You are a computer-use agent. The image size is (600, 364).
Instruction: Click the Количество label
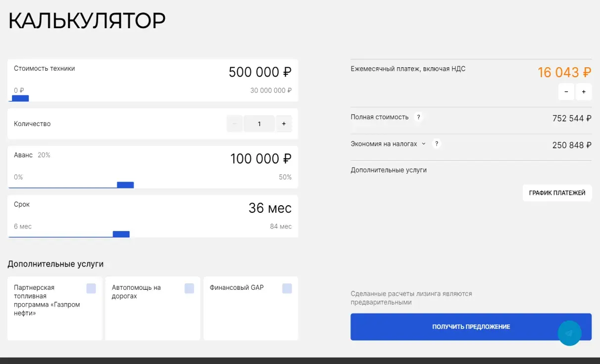point(32,124)
